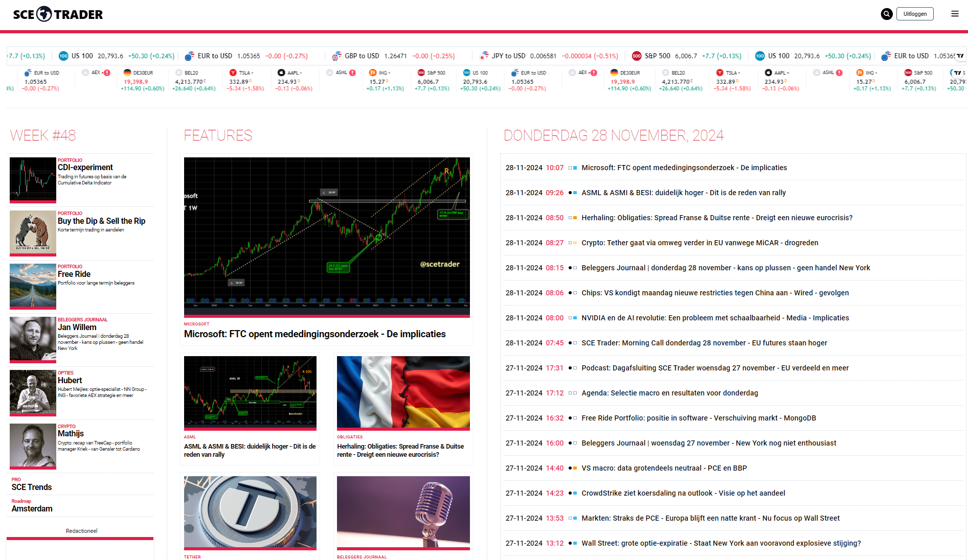This screenshot has height=560, width=968.
Task: Open the Free Ride road thumbnail
Action: [x=33, y=286]
